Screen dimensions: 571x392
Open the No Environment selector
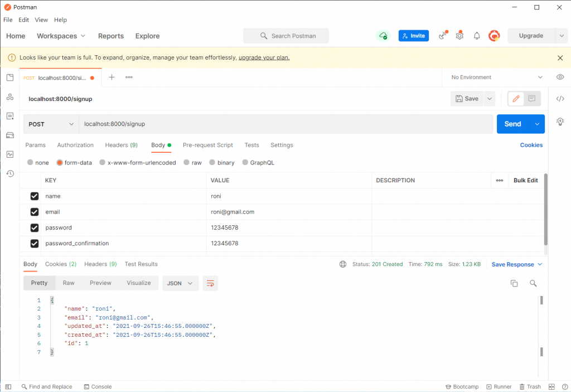[497, 78]
